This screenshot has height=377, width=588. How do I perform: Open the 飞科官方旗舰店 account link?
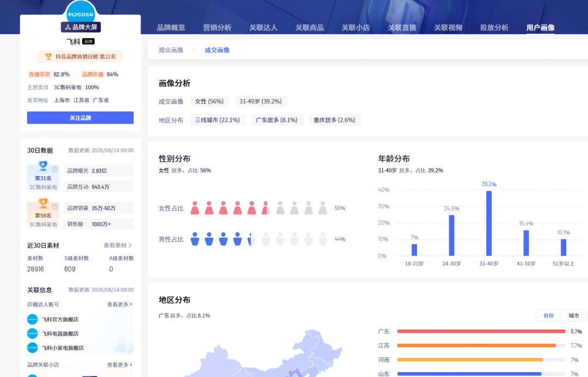pyautogui.click(x=60, y=319)
